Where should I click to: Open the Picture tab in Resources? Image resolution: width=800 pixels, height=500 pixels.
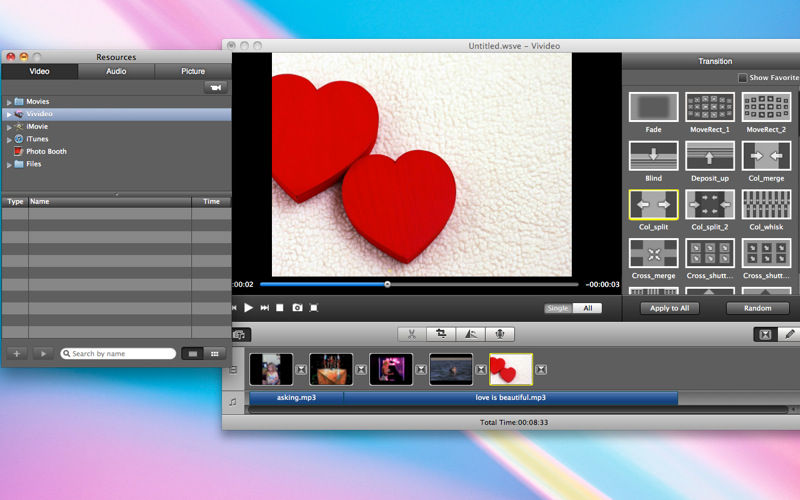193,71
